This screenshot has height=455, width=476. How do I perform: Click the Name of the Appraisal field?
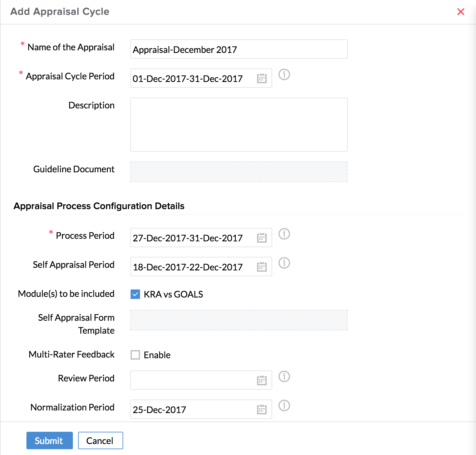[x=239, y=49]
